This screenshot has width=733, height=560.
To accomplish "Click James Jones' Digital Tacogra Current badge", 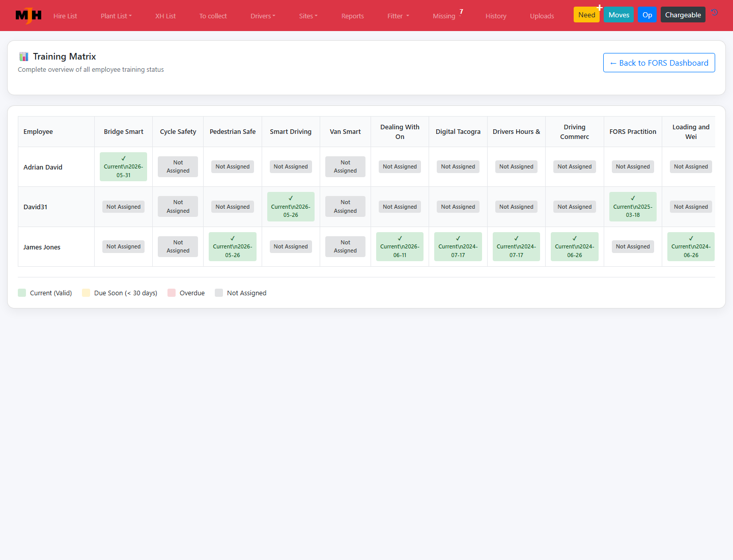I will point(458,246).
